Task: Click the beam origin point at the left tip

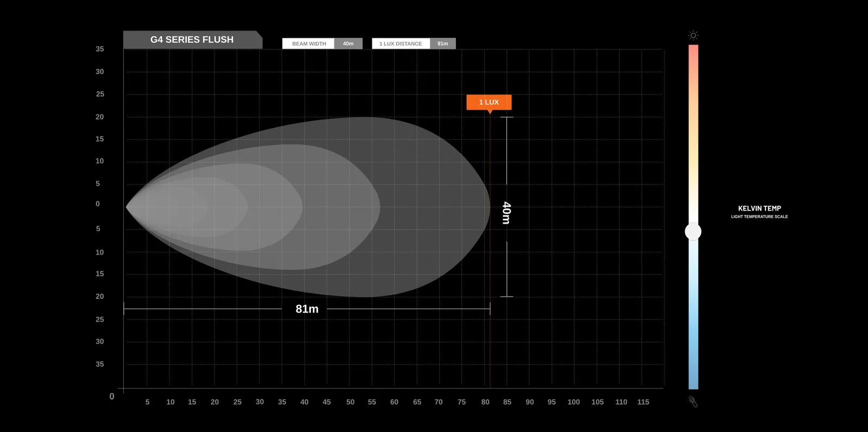Action: click(x=127, y=207)
